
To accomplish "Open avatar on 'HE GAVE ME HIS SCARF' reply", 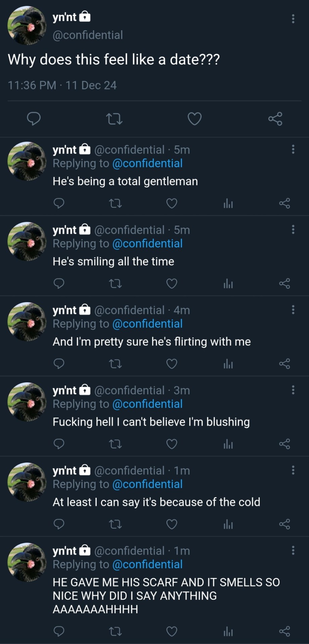I will (x=27, y=562).
